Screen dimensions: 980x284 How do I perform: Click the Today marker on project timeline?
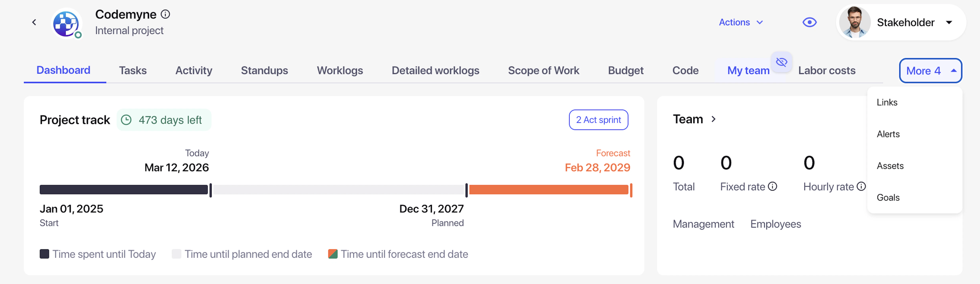coord(211,190)
